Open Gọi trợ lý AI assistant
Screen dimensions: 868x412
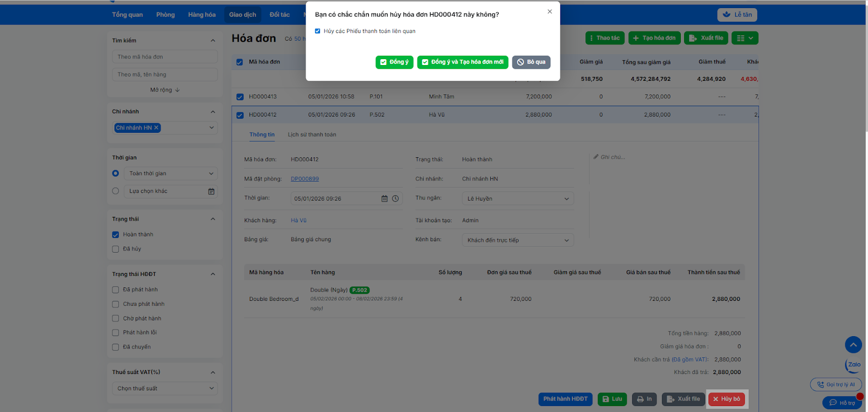click(x=836, y=385)
